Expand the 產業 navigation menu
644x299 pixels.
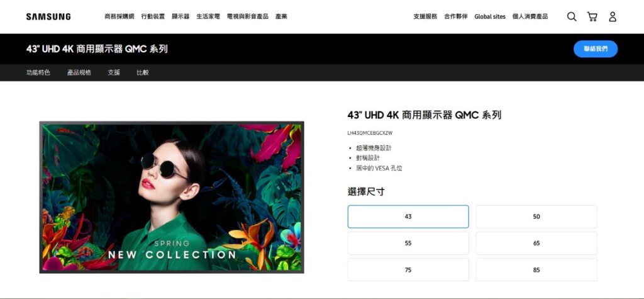(x=281, y=16)
